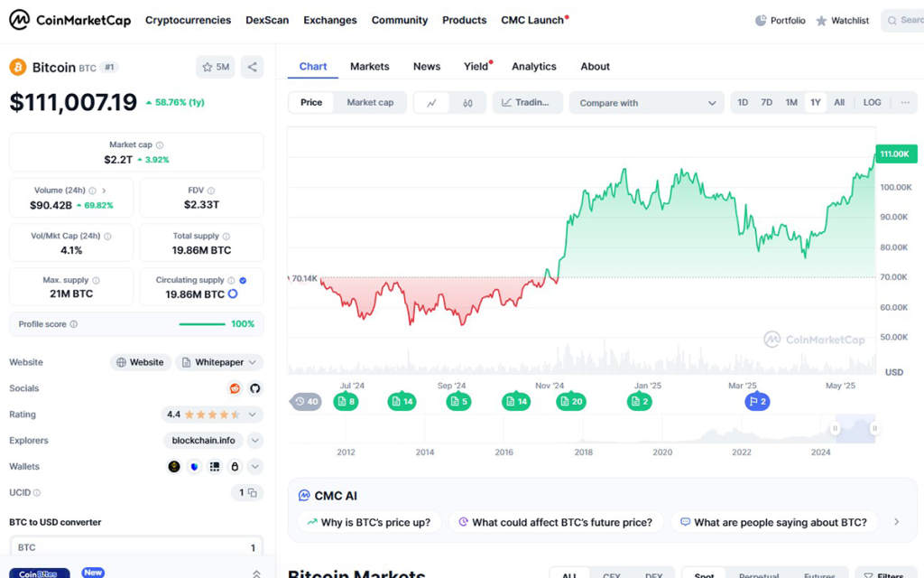924x578 pixels.
Task: Switch to the Markets tab
Action: point(369,67)
